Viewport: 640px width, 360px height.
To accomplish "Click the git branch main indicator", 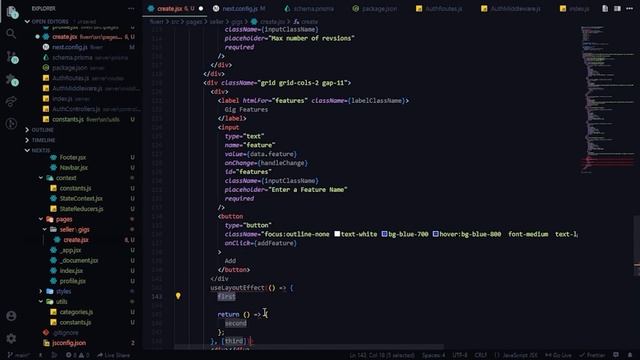I will [x=19, y=355].
